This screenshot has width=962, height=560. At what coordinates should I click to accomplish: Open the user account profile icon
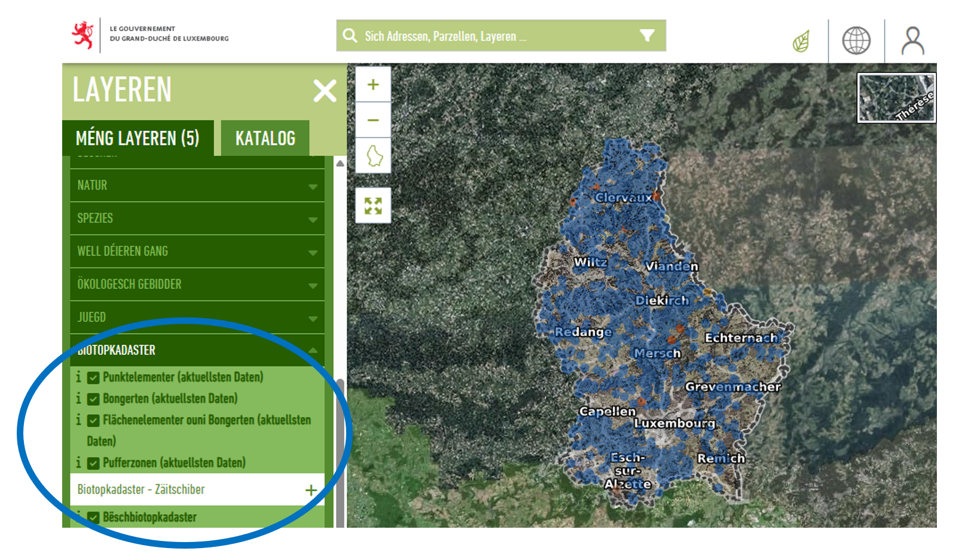tap(912, 41)
